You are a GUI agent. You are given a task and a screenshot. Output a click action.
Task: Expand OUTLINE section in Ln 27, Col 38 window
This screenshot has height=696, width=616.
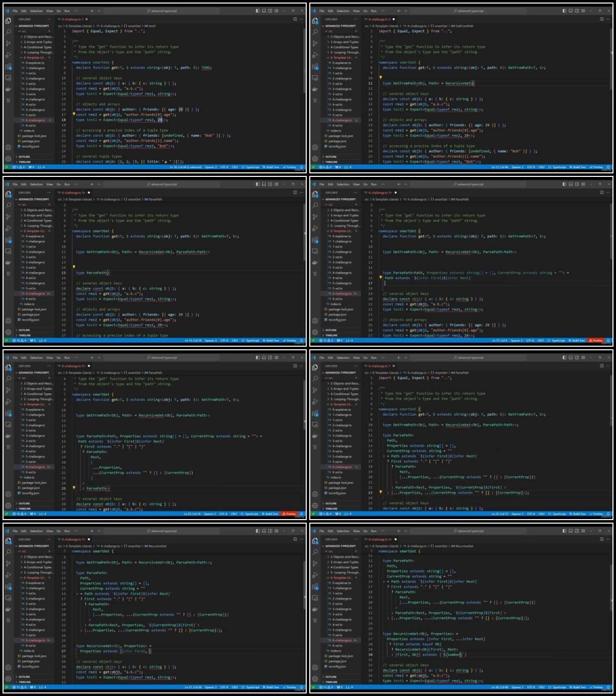(x=35, y=677)
